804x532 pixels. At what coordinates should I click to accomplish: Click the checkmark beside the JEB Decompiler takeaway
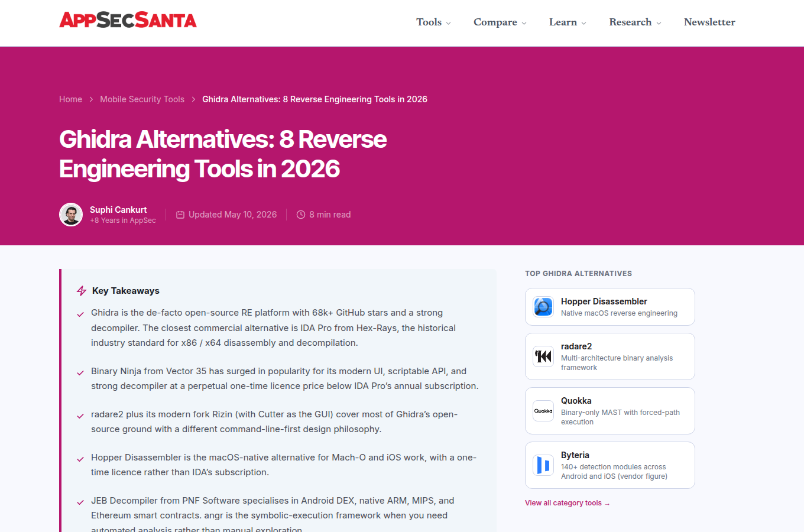(x=80, y=502)
